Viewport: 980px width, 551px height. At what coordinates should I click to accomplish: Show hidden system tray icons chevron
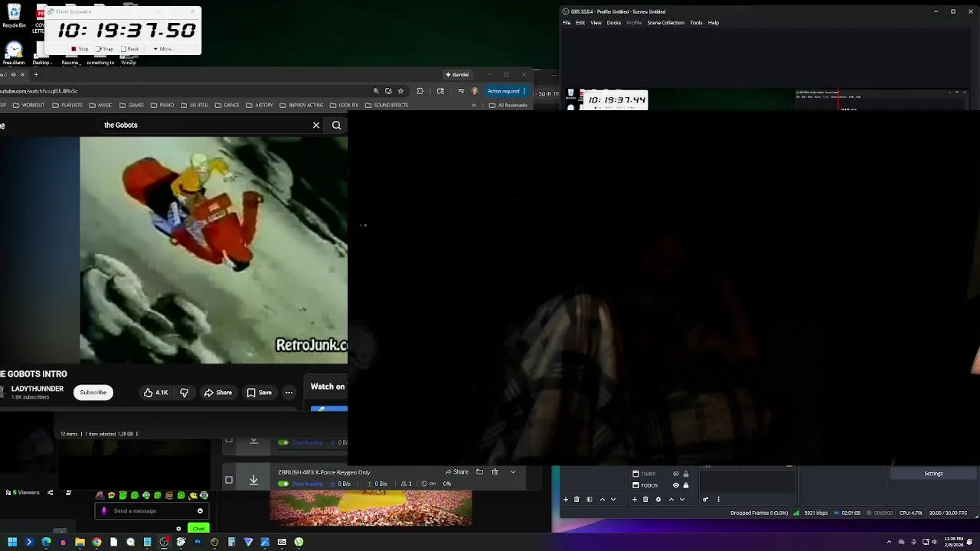(x=889, y=542)
